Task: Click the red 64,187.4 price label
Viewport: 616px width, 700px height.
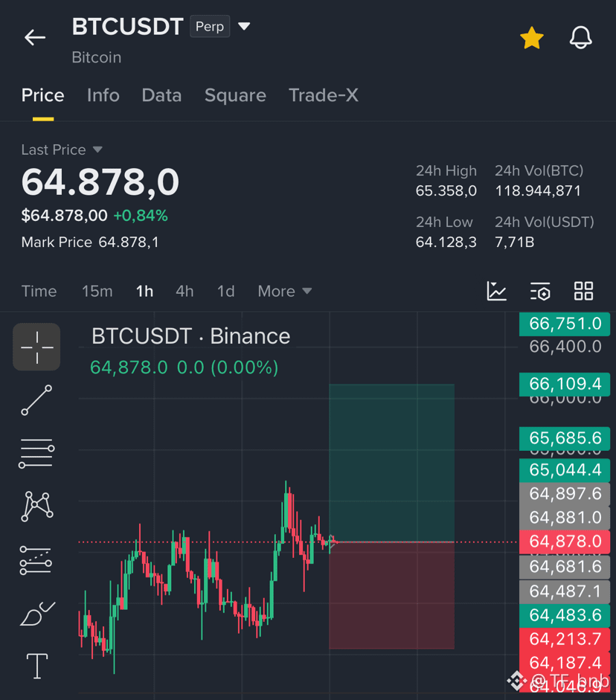Action: coord(565,663)
